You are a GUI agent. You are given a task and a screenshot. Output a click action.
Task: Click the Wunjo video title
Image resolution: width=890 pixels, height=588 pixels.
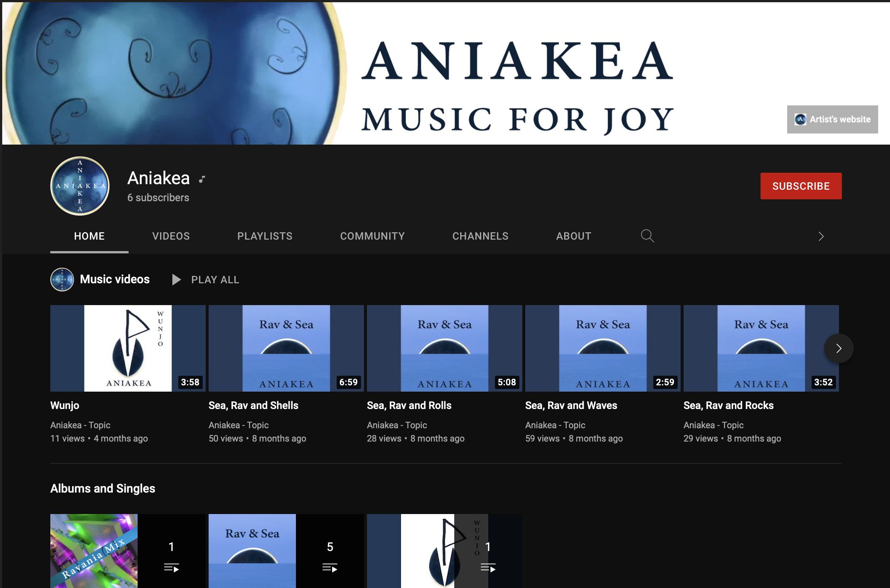tap(65, 405)
